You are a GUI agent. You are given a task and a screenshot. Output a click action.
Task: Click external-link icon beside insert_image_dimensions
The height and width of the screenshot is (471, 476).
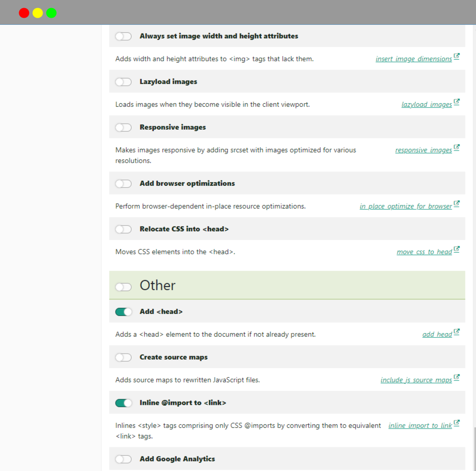click(457, 57)
